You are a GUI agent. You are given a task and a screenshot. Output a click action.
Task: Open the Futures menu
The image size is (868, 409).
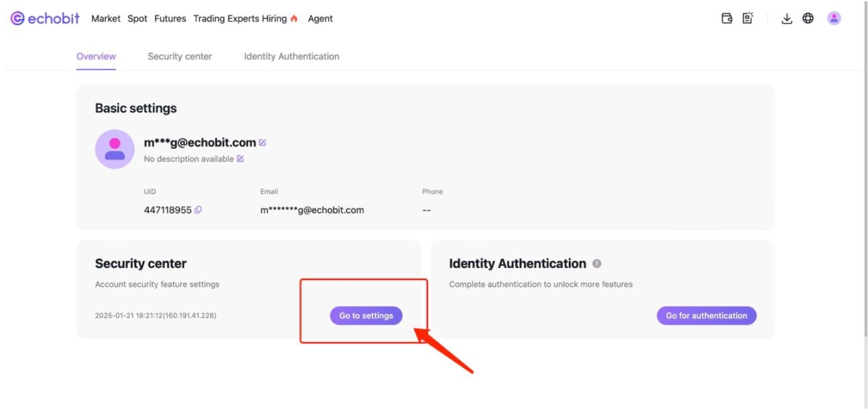pos(170,18)
